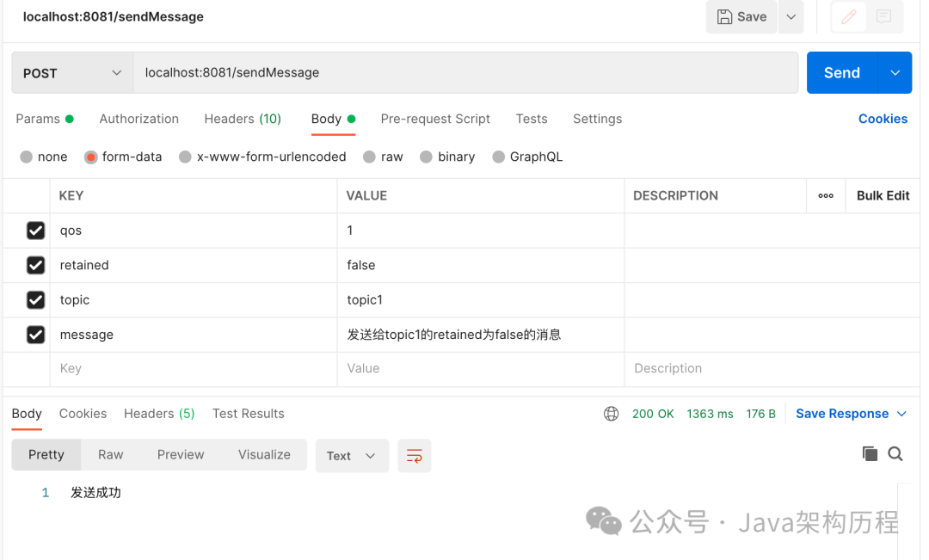Select the raw body type radio
929x560 pixels.
coord(370,157)
